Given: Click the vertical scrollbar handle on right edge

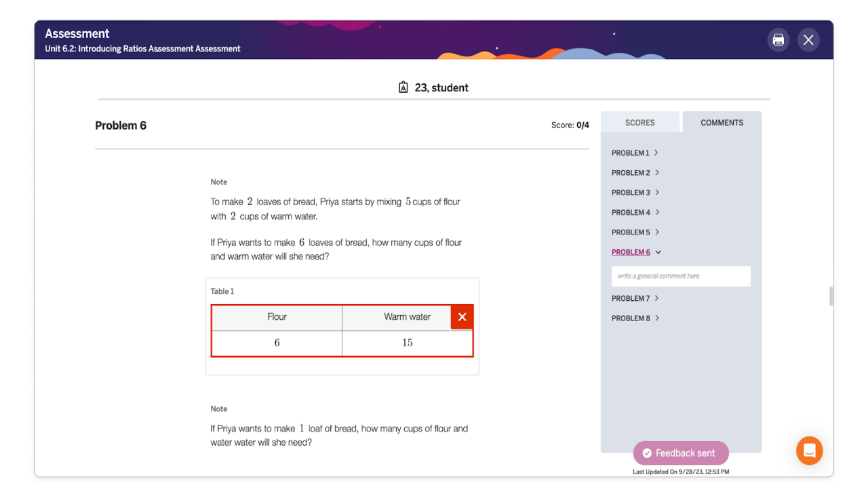Looking at the screenshot, I should pos(831,296).
